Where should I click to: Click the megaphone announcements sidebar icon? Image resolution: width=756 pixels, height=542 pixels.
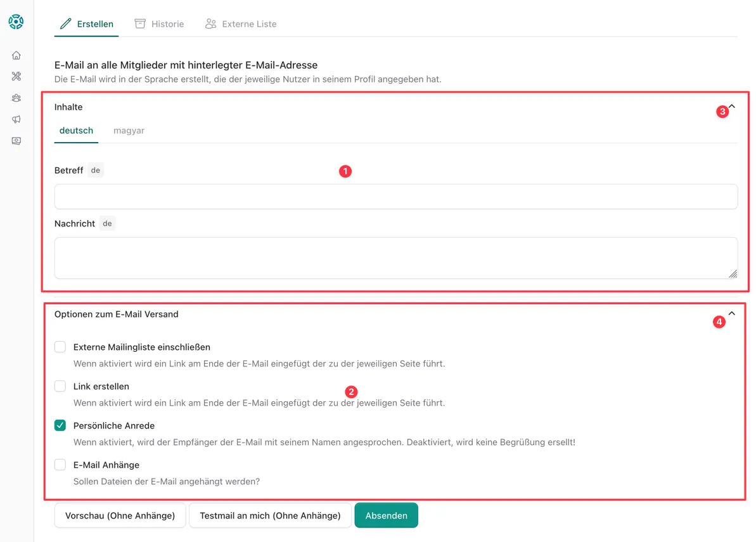[x=16, y=119]
